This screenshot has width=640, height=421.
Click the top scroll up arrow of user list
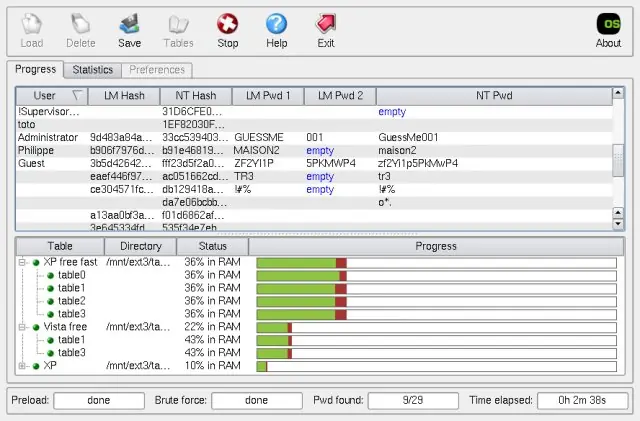click(x=618, y=93)
